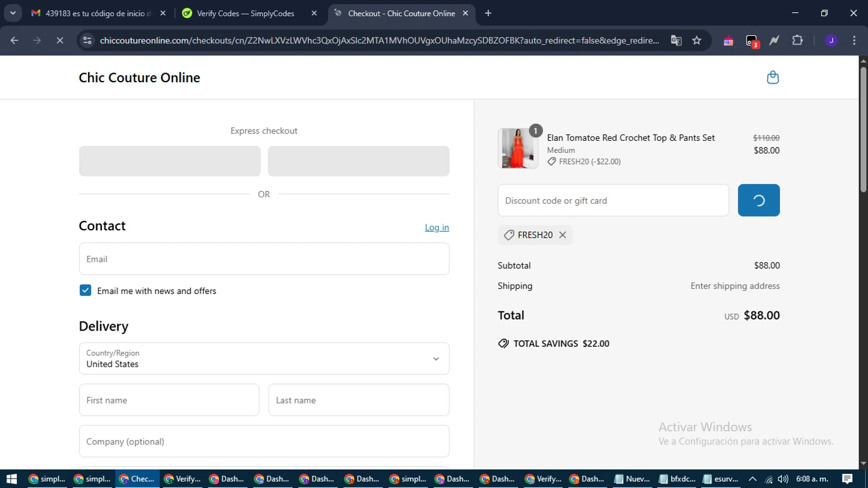Click the Company (optional) field
The image size is (868, 488).
click(x=264, y=441)
